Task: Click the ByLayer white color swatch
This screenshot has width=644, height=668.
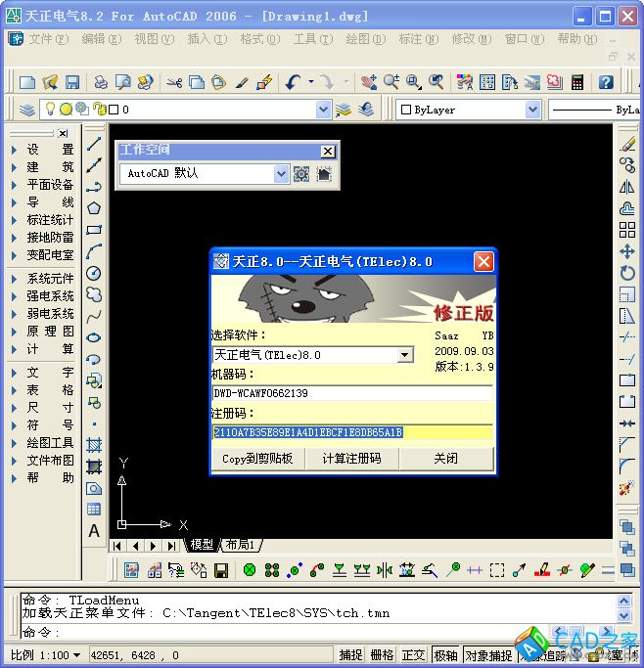Action: (406, 110)
